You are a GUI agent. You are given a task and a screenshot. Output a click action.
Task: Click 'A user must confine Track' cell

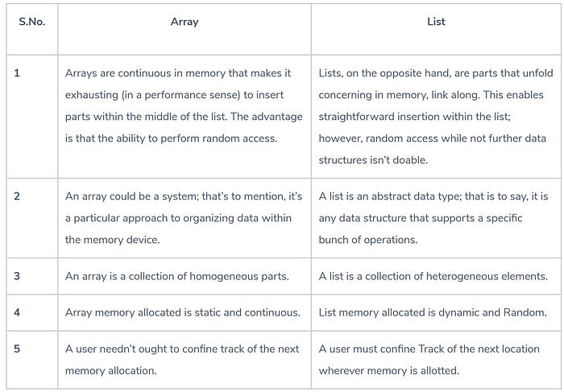click(436, 360)
